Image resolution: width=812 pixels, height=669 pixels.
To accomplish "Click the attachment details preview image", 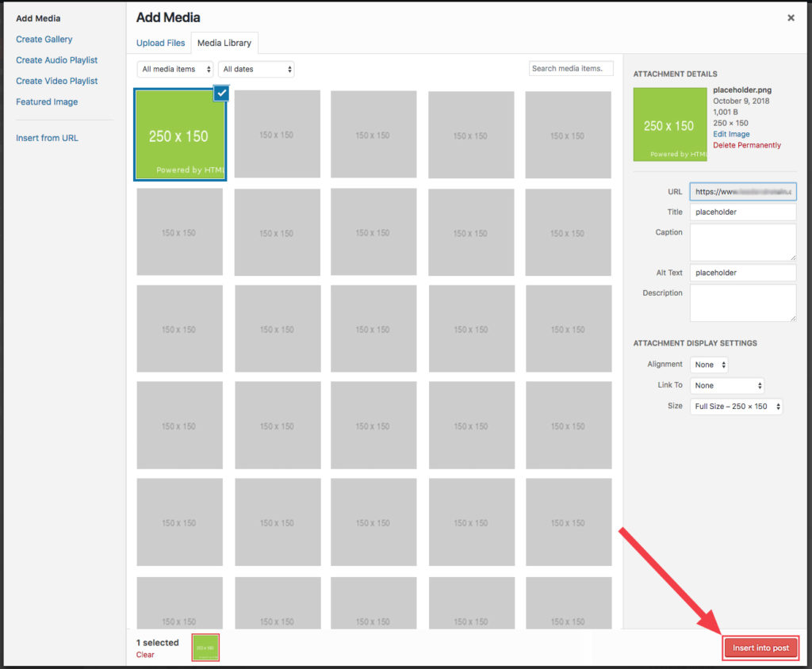I will (x=669, y=124).
